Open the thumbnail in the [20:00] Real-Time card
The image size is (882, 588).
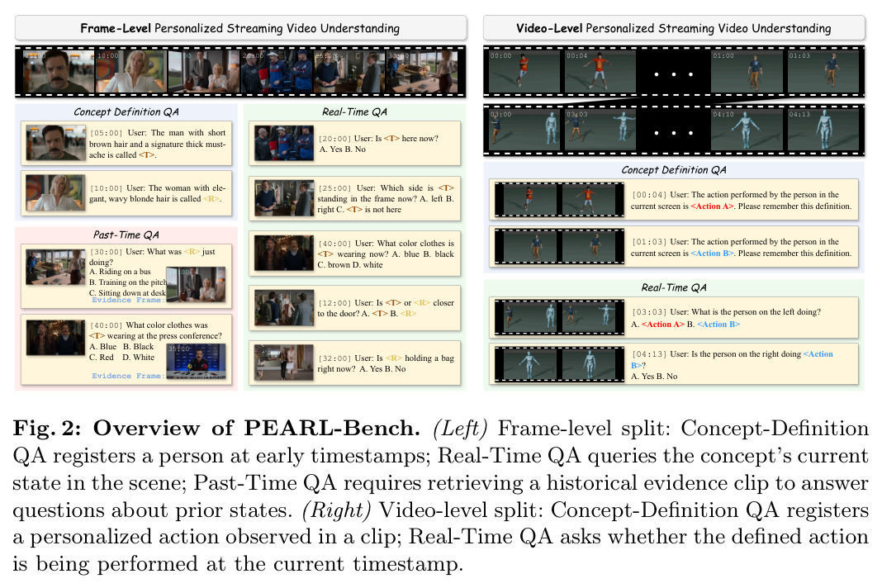point(284,144)
